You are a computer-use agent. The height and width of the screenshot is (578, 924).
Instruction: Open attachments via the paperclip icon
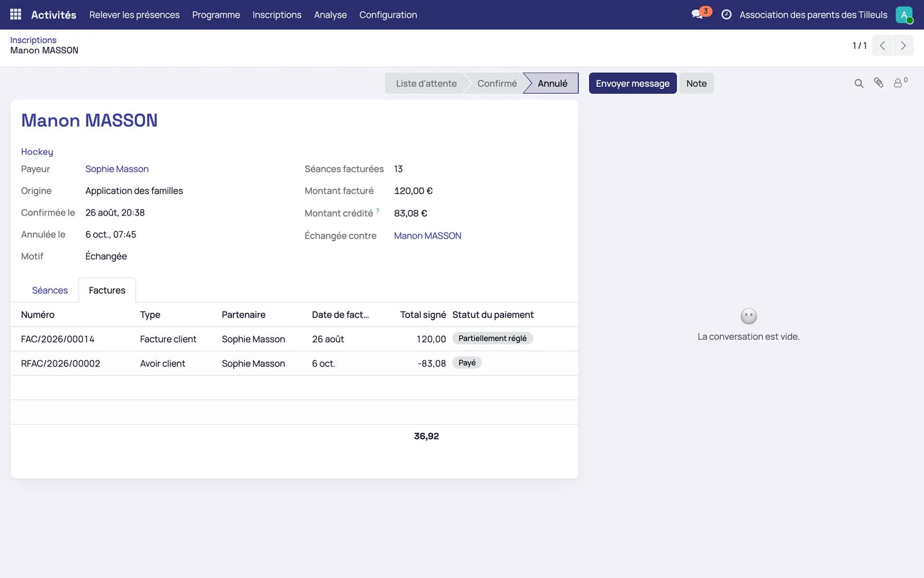pos(878,83)
